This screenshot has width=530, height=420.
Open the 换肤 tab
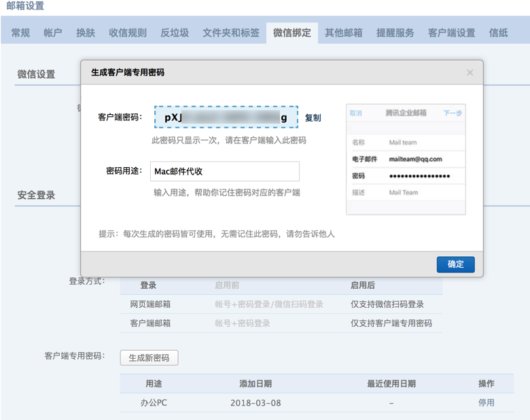point(86,33)
